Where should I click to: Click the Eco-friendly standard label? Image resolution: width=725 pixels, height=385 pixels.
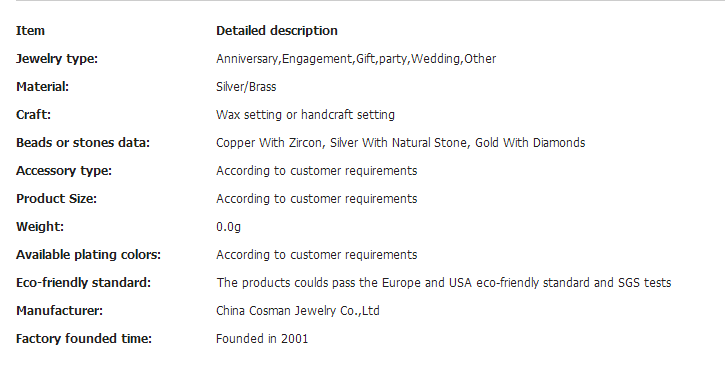point(84,283)
